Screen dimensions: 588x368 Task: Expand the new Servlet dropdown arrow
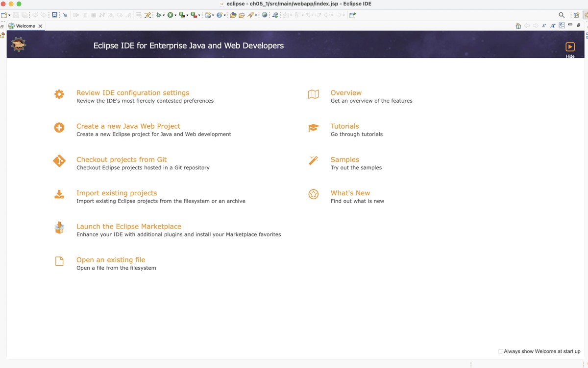click(x=225, y=15)
